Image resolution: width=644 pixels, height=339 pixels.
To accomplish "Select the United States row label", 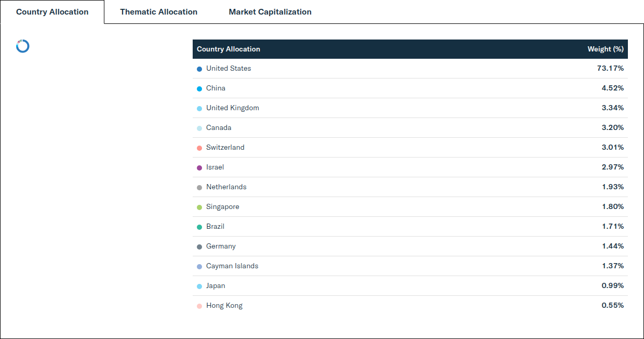I will pos(229,68).
